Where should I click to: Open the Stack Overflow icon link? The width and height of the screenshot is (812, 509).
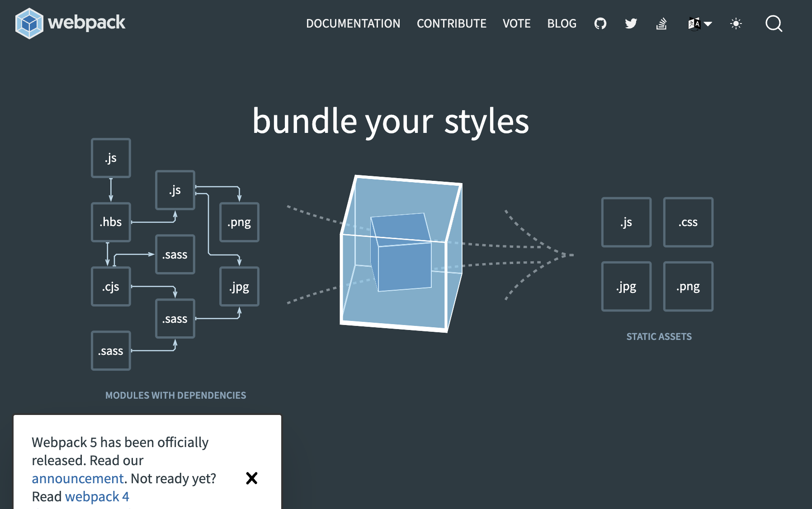(661, 24)
